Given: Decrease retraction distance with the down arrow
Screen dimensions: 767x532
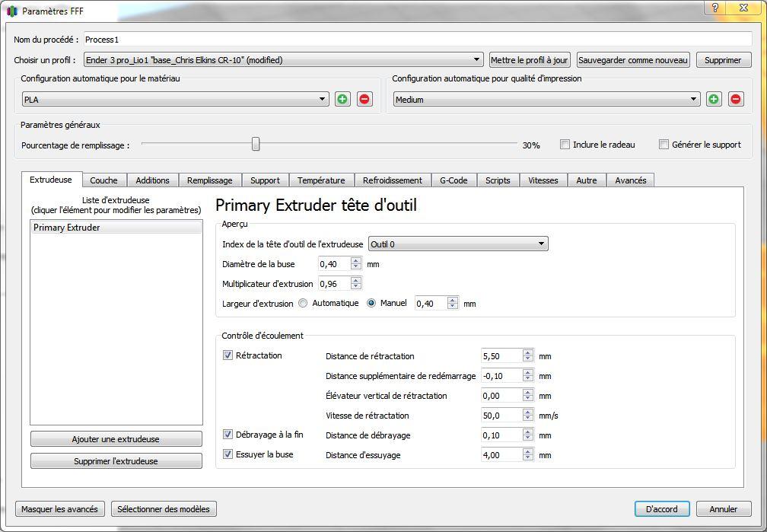Looking at the screenshot, I should point(528,359).
